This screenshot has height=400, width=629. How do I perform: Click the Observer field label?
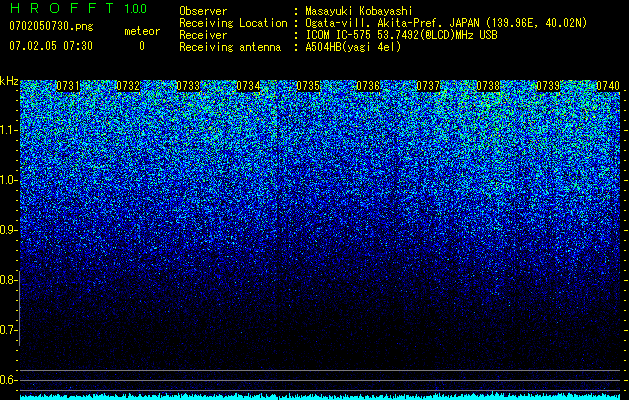click(203, 11)
